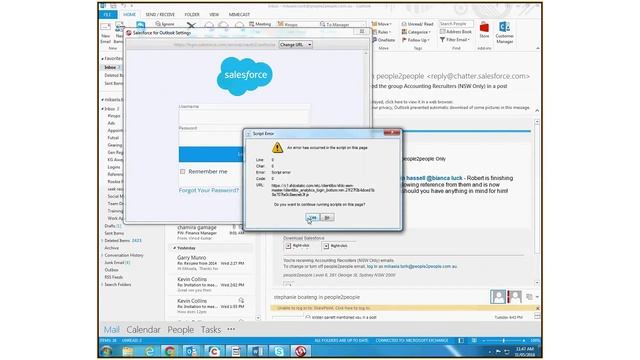640x360 pixels.
Task: Collapse the Outlook ribbon
Action: pyautogui.click(x=538, y=48)
